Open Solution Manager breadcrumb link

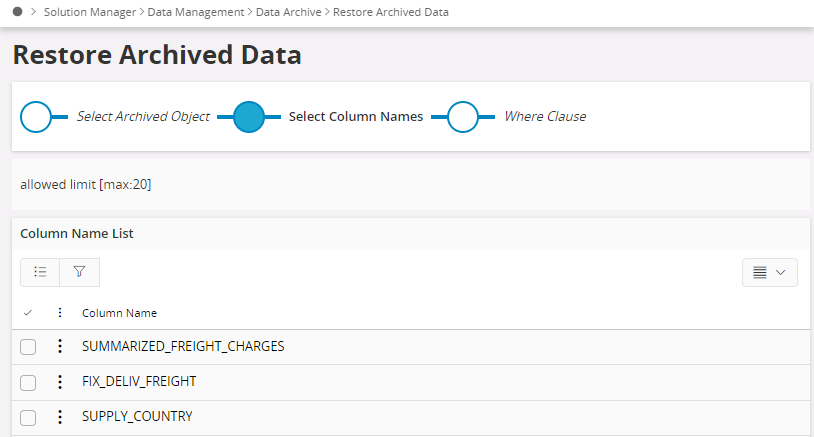click(90, 12)
